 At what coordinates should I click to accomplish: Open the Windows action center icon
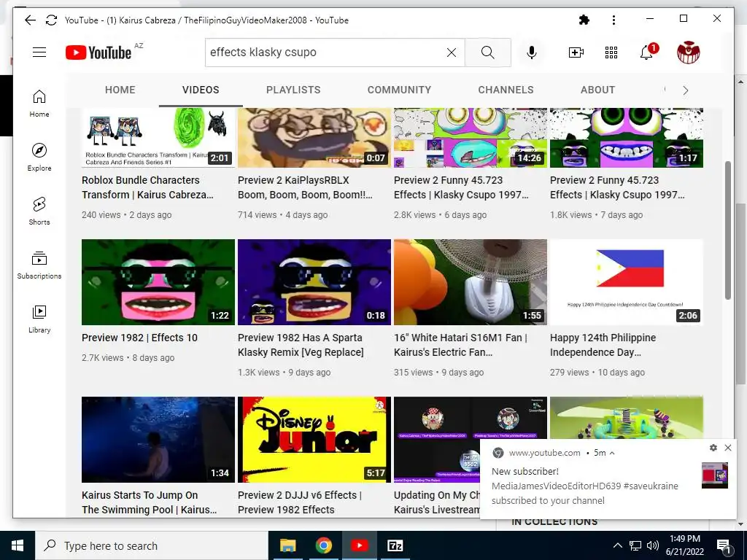[724, 546]
